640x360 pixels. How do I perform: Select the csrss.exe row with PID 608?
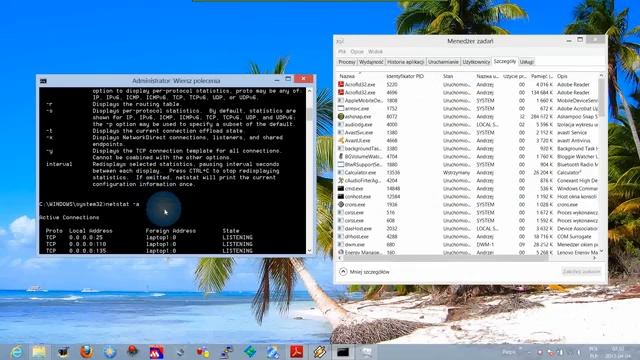click(468, 220)
